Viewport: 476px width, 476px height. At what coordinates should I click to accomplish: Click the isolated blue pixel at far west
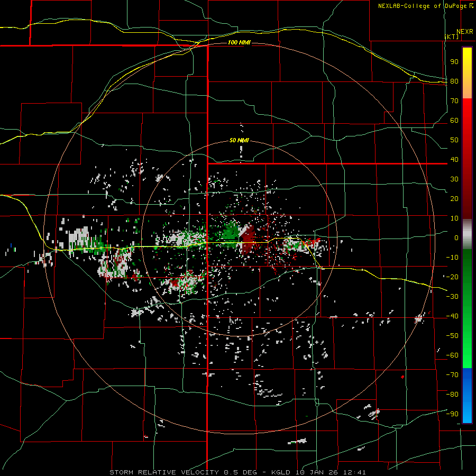(x=11, y=245)
